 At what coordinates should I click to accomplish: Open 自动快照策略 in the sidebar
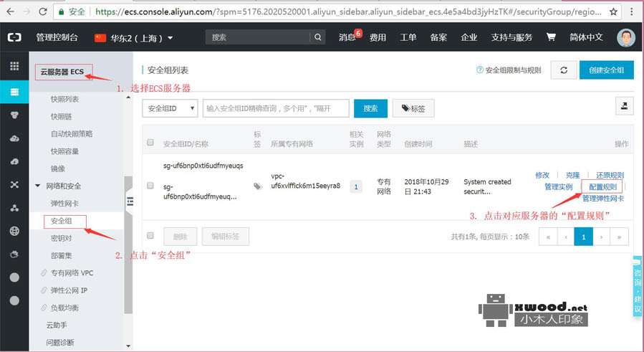pyautogui.click(x=72, y=133)
